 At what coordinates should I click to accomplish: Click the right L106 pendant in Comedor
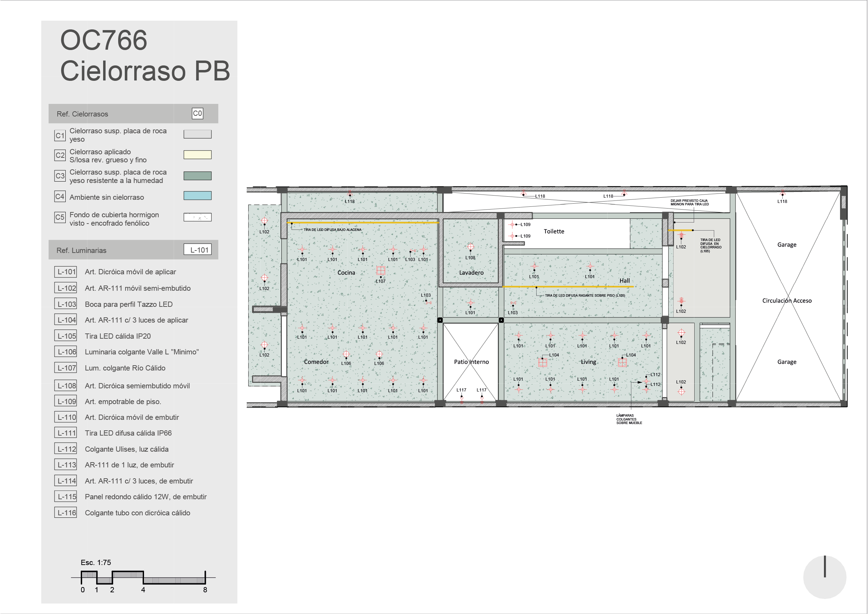[379, 354]
